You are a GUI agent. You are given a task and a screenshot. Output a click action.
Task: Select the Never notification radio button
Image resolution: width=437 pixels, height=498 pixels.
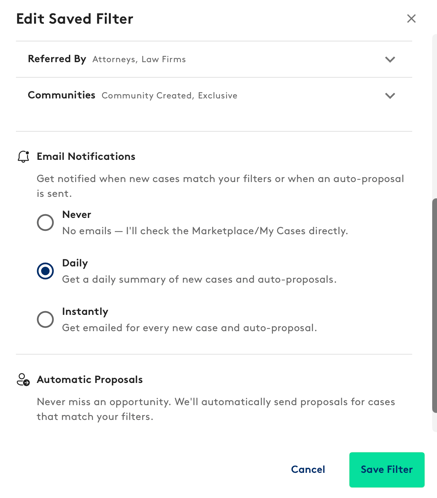(45, 222)
